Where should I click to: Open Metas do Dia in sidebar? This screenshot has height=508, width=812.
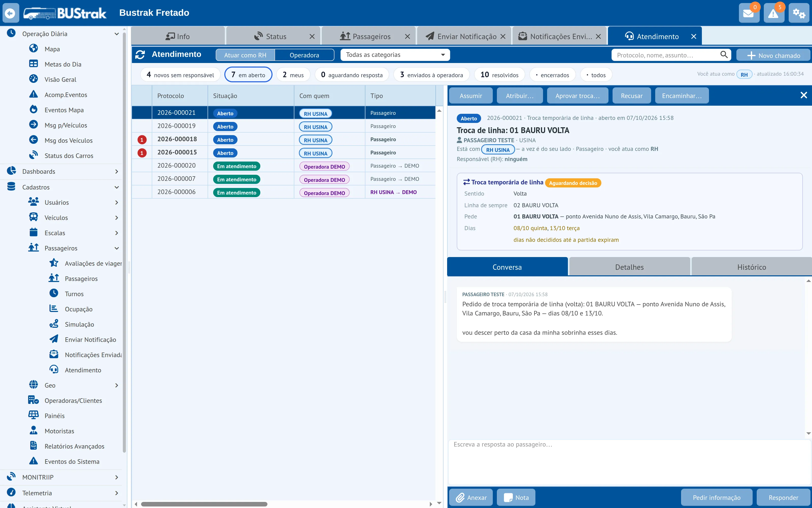63,64
